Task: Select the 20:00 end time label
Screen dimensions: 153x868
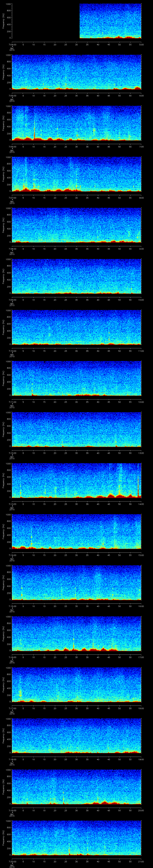Action: (141, 810)
